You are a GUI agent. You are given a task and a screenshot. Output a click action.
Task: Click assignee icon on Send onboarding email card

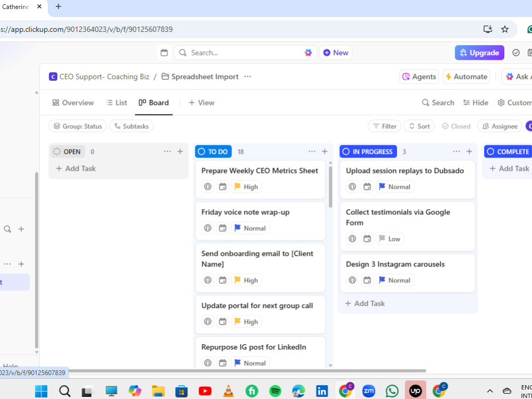click(x=207, y=280)
